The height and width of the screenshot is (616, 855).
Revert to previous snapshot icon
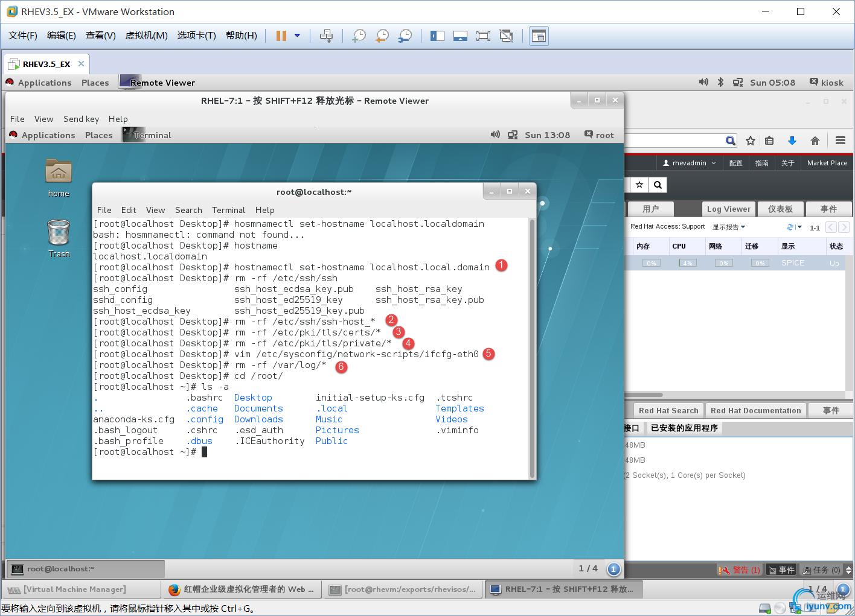tap(382, 36)
